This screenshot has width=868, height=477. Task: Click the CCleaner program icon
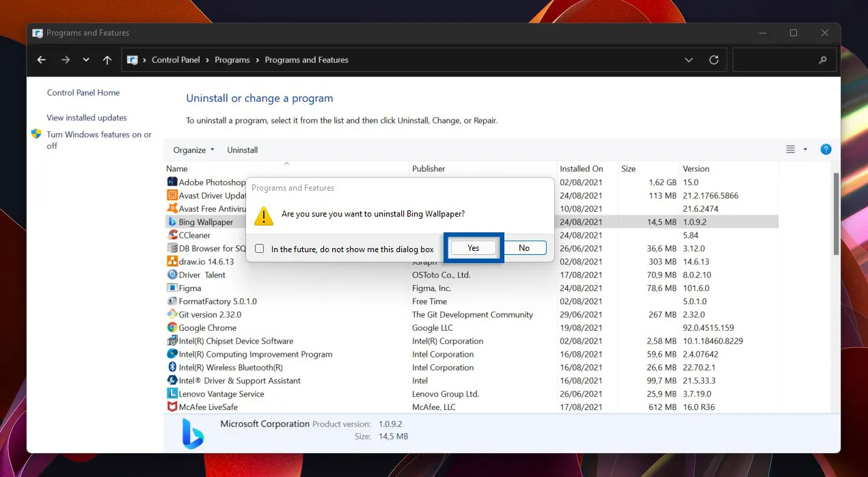tap(172, 235)
